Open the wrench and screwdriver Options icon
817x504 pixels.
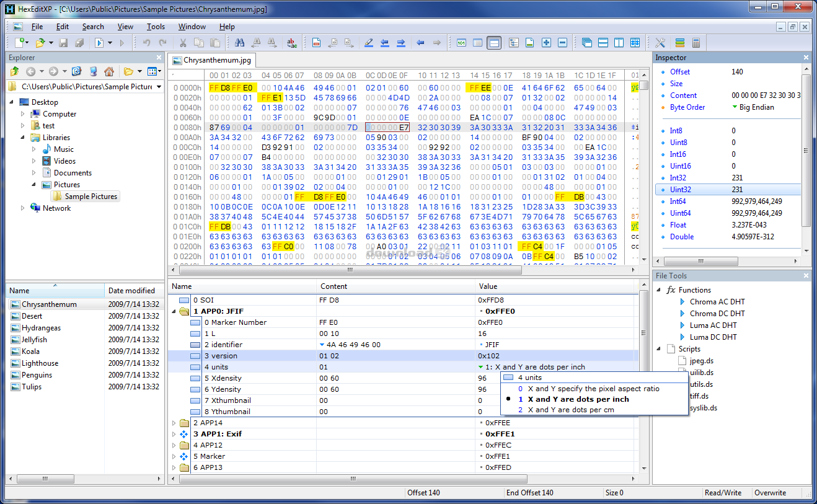[660, 43]
